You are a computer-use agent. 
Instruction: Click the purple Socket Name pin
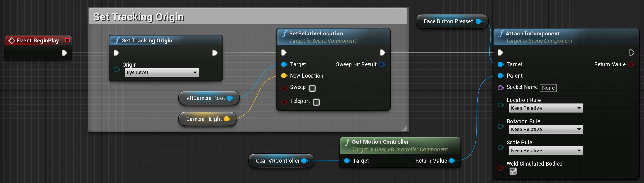[501, 87]
